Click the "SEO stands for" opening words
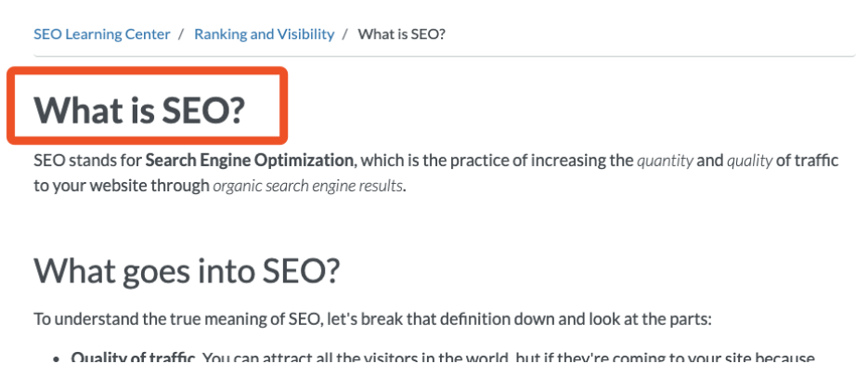 coord(87,161)
